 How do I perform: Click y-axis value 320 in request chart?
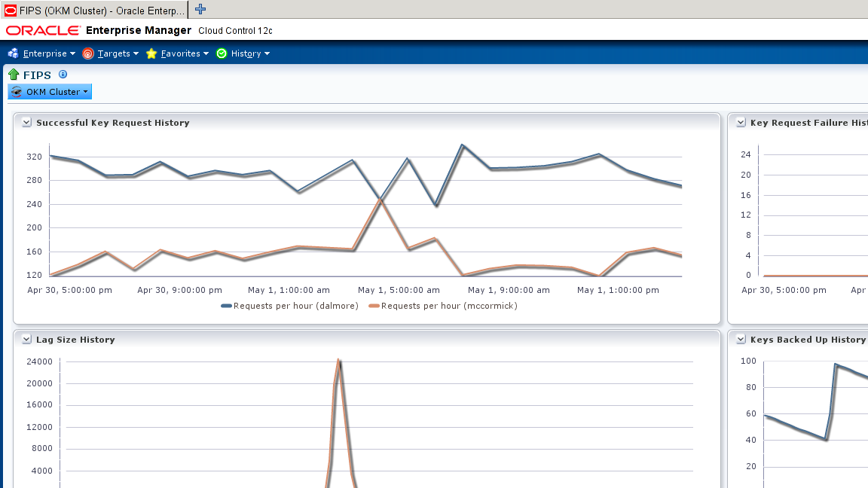[35, 157]
